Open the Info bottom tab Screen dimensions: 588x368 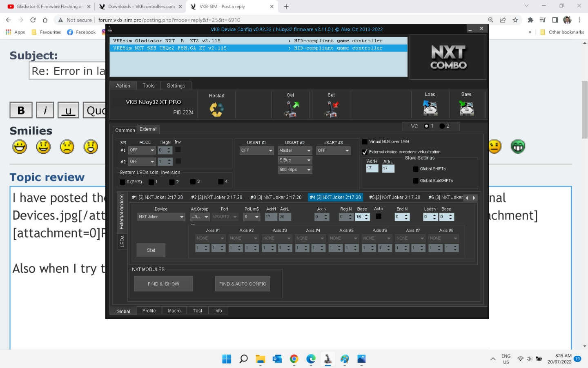coord(218,311)
